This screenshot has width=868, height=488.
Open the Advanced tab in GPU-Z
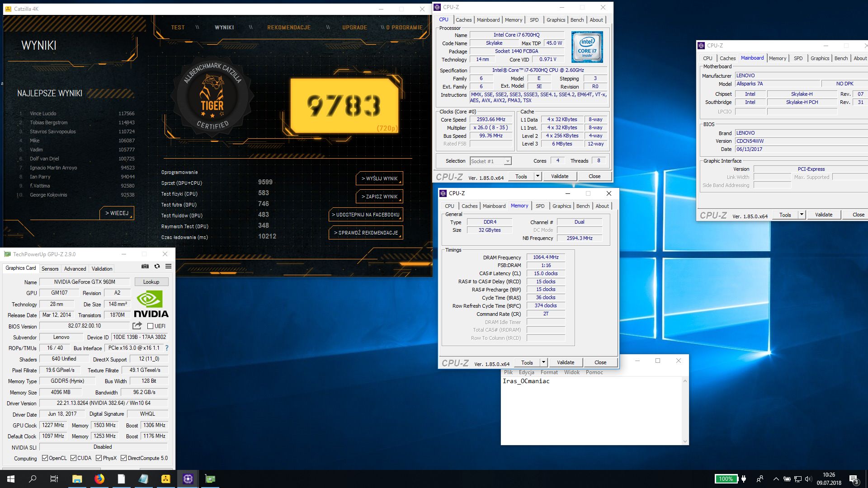point(75,268)
